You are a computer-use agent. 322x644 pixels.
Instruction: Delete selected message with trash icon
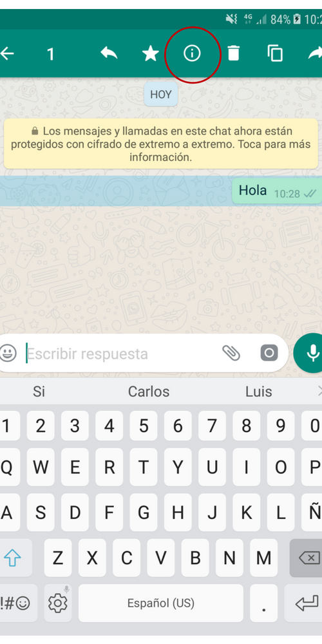click(233, 53)
